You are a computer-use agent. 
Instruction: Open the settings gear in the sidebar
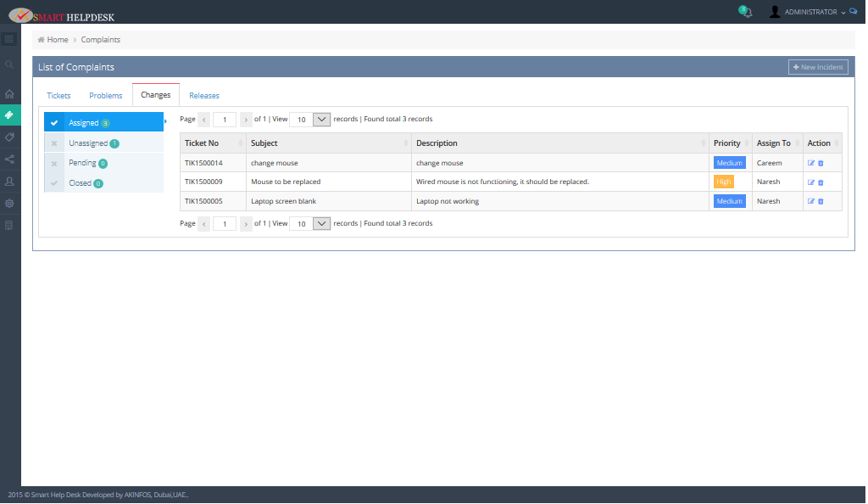(x=9, y=204)
